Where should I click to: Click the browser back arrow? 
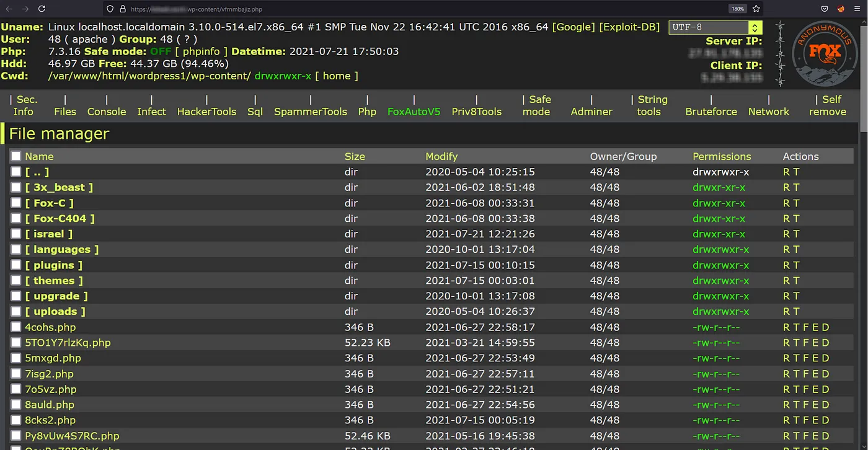[x=9, y=9]
